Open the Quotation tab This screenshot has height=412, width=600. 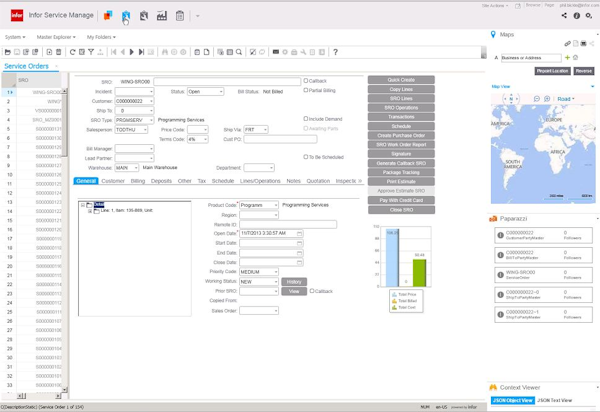click(x=318, y=181)
